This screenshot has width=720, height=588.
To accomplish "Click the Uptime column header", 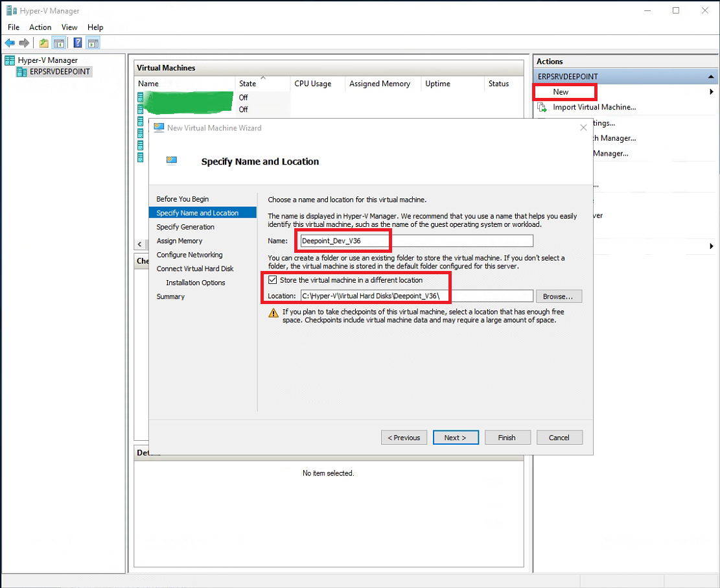I will tap(452, 84).
